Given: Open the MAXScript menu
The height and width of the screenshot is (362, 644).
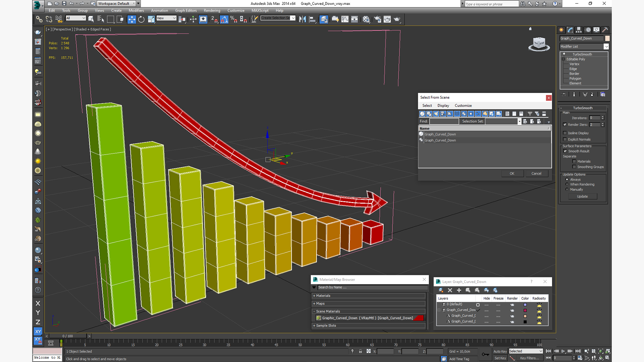Looking at the screenshot, I should point(260,11).
